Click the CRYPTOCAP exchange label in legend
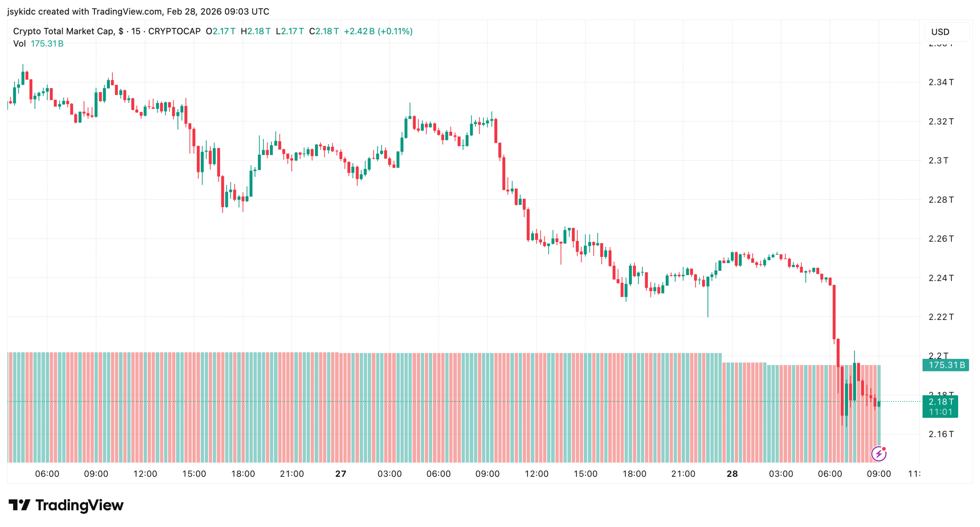980x527 pixels. tap(174, 31)
